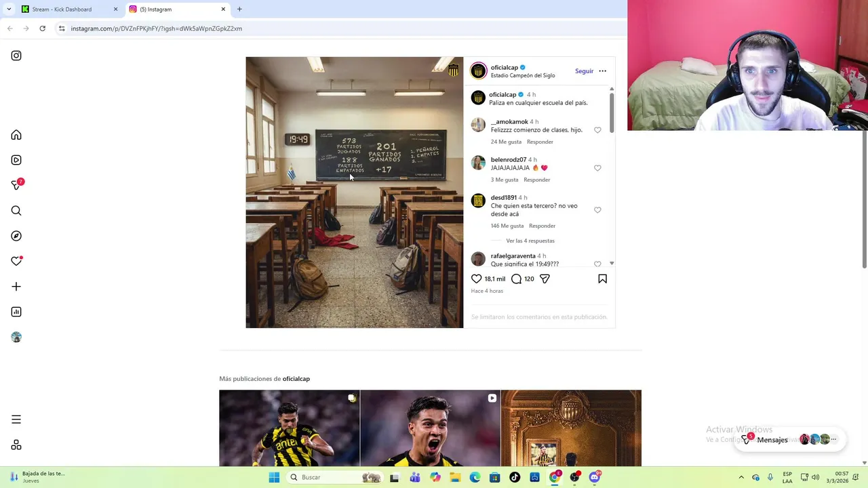Open the Meta apps icon at sidebar bottom
868x488 pixels.
click(16, 445)
